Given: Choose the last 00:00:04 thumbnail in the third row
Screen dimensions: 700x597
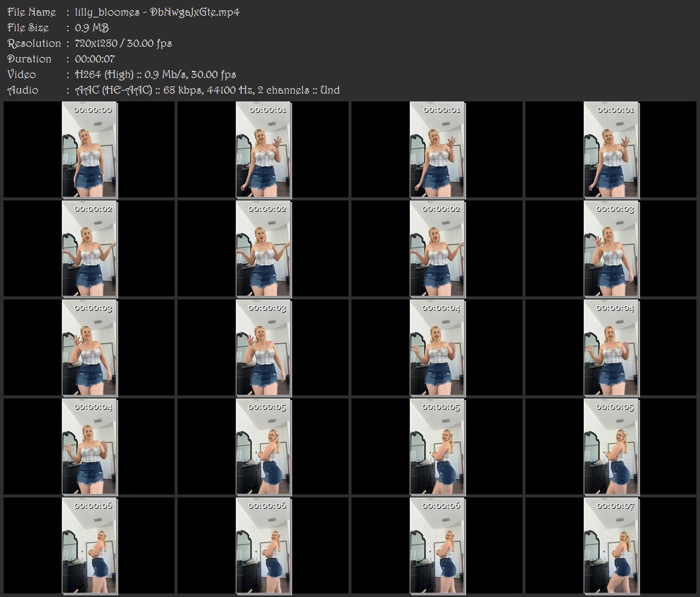Looking at the screenshot, I should pyautogui.click(x=611, y=348).
